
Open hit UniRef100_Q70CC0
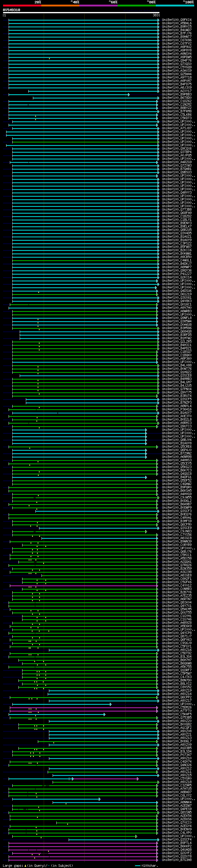pyautogui.click(x=177, y=822)
